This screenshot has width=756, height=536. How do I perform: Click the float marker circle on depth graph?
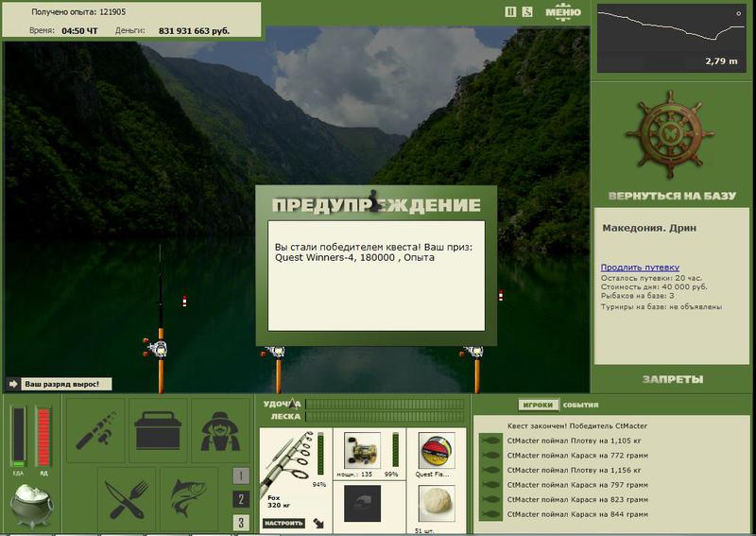pyautogui.click(x=739, y=14)
